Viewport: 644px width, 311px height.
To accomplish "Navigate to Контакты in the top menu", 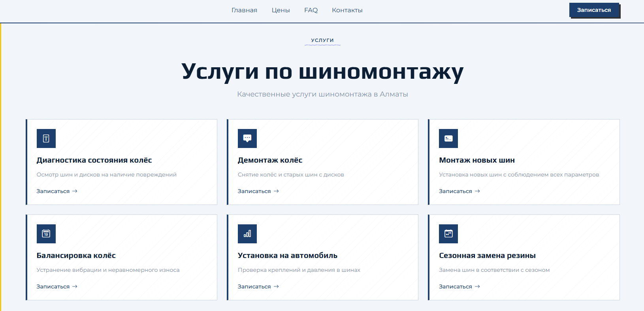I will coord(347,10).
